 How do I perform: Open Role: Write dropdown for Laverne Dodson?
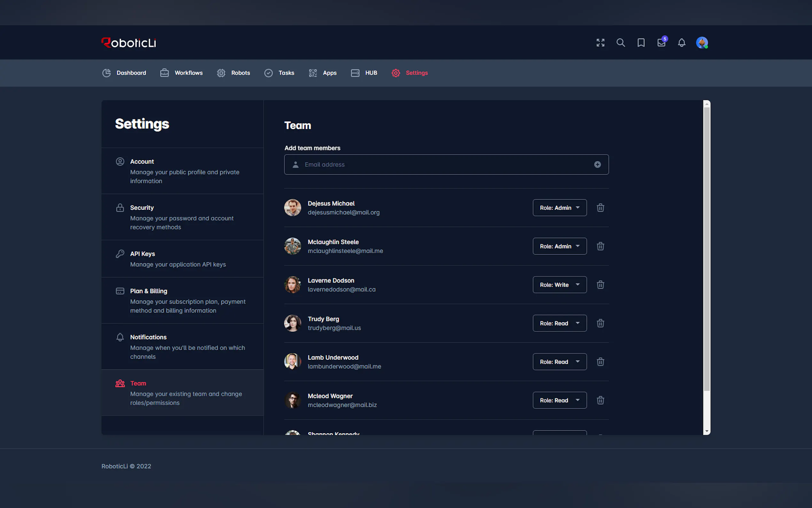[x=559, y=285]
